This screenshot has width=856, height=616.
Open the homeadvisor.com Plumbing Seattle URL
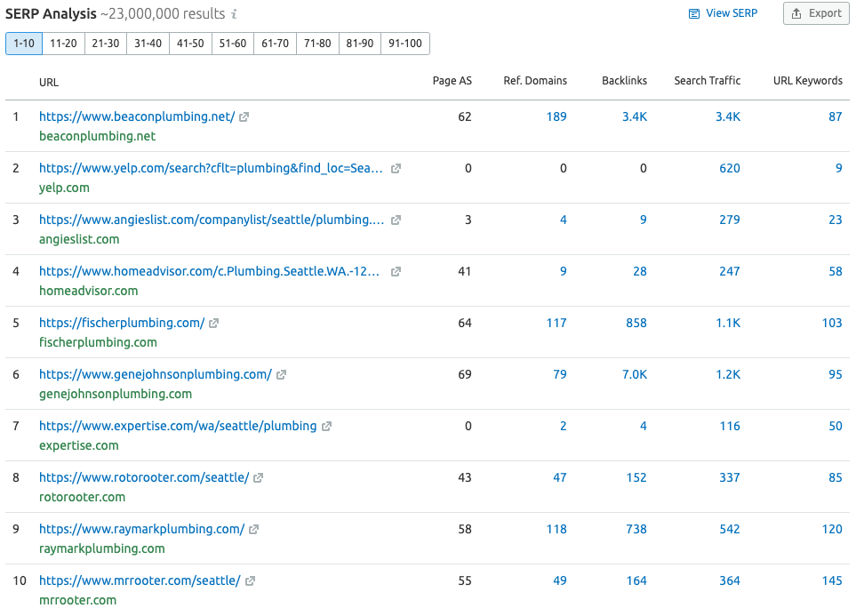click(209, 271)
